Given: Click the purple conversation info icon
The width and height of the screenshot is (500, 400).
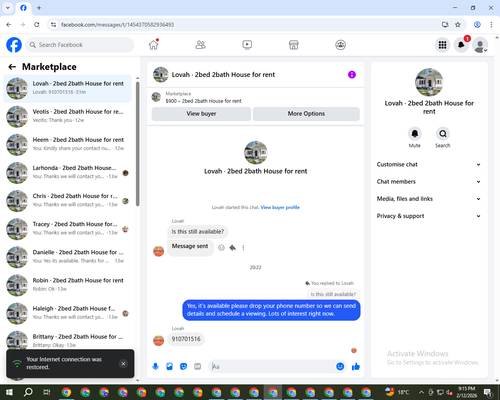Looking at the screenshot, I should (x=352, y=75).
